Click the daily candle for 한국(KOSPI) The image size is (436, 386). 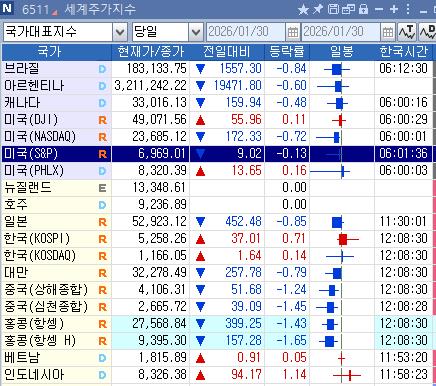tap(348, 239)
